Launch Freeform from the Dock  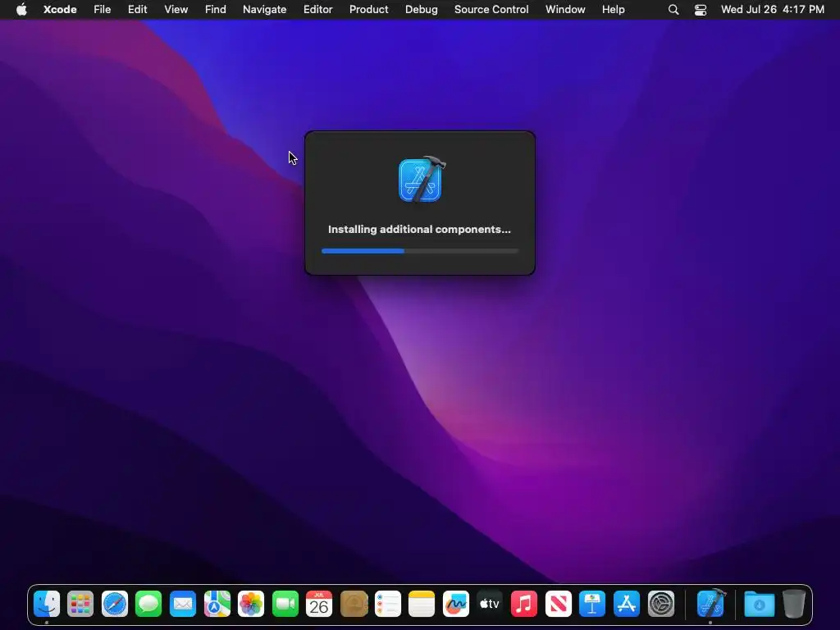point(456,604)
